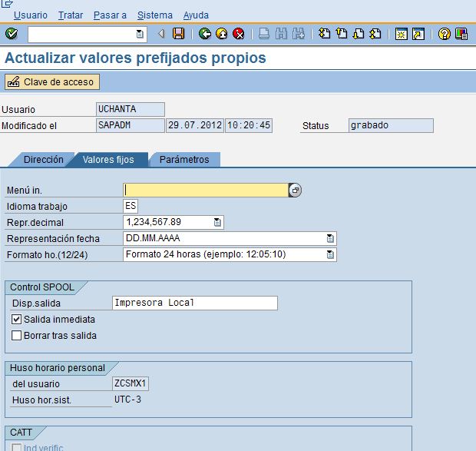Save with the floppy disk icon

click(178, 33)
